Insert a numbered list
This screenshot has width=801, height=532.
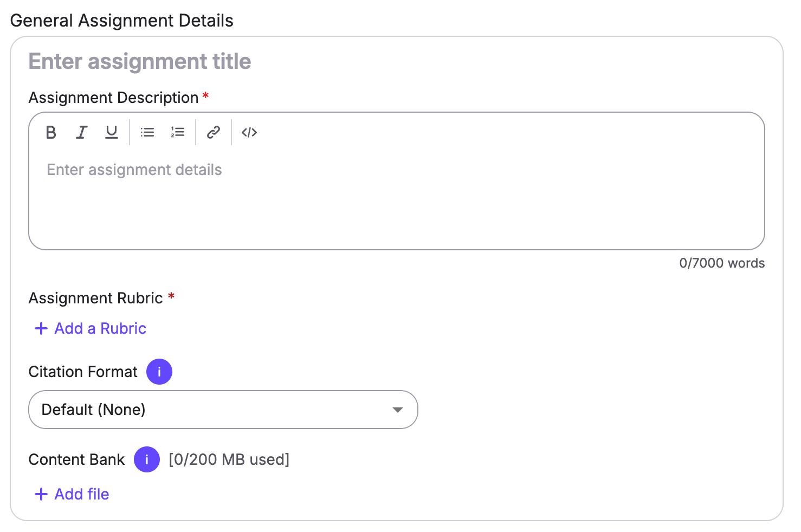178,132
